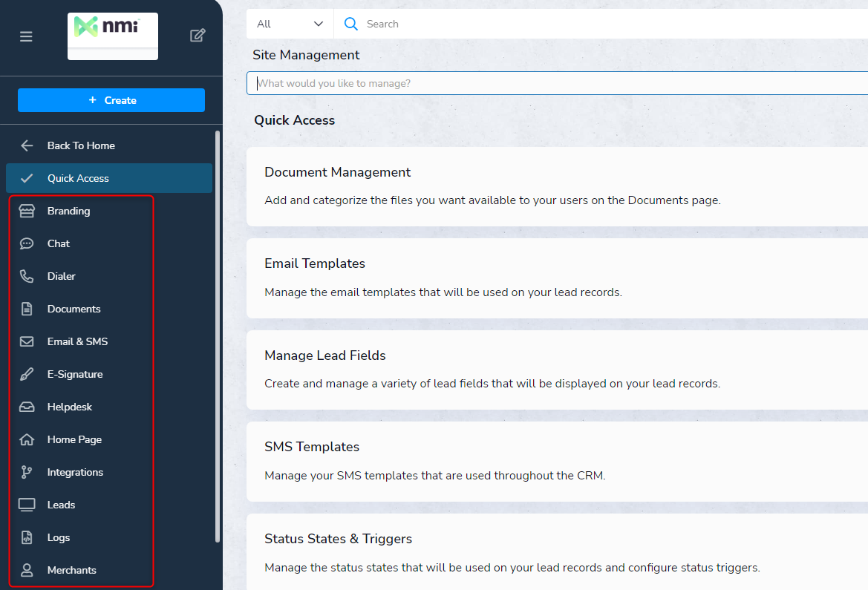Click the Quick Access section heading

tap(295, 120)
